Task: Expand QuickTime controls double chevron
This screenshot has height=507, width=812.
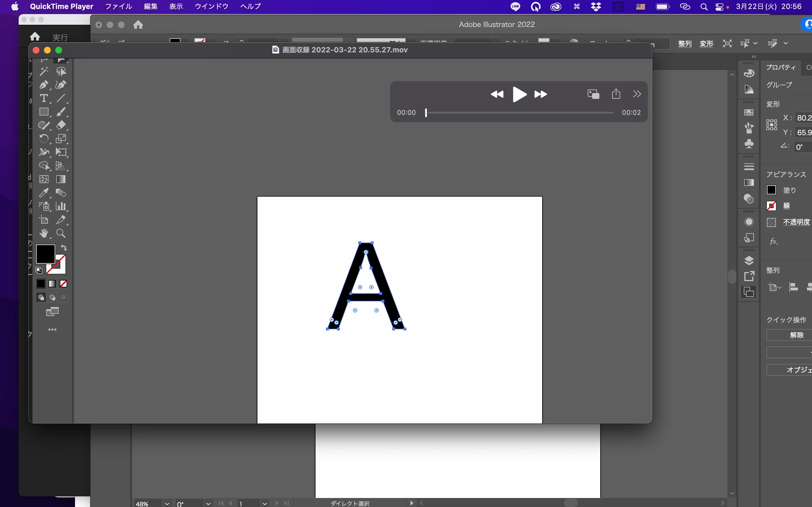Action: 637,94
